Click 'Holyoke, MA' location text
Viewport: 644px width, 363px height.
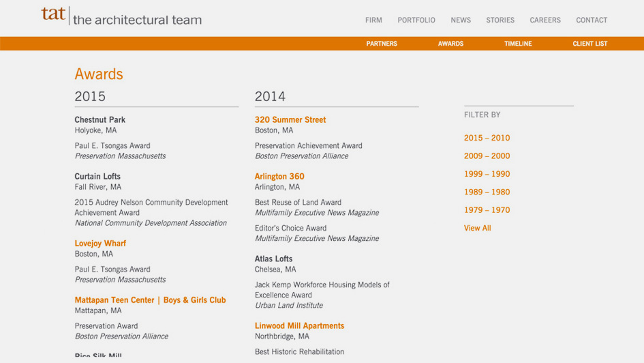[x=95, y=130]
